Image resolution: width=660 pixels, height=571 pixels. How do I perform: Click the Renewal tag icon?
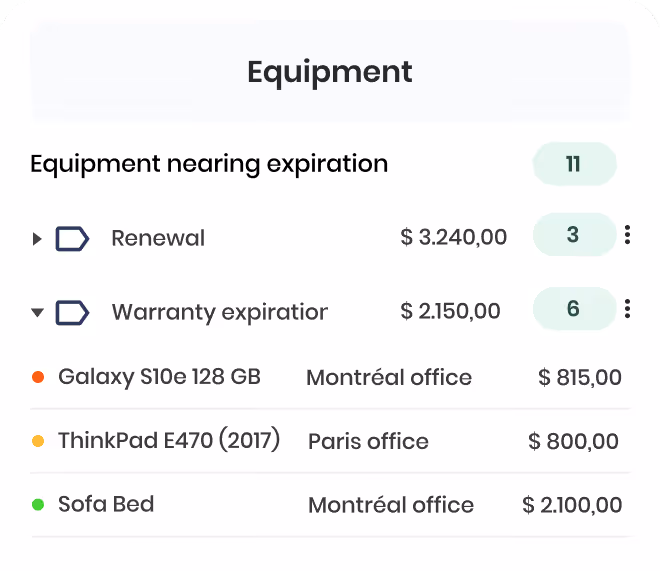click(x=72, y=239)
